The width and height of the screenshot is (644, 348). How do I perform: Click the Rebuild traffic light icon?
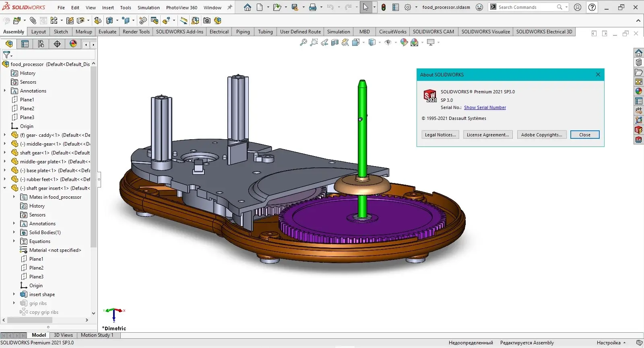pos(384,7)
